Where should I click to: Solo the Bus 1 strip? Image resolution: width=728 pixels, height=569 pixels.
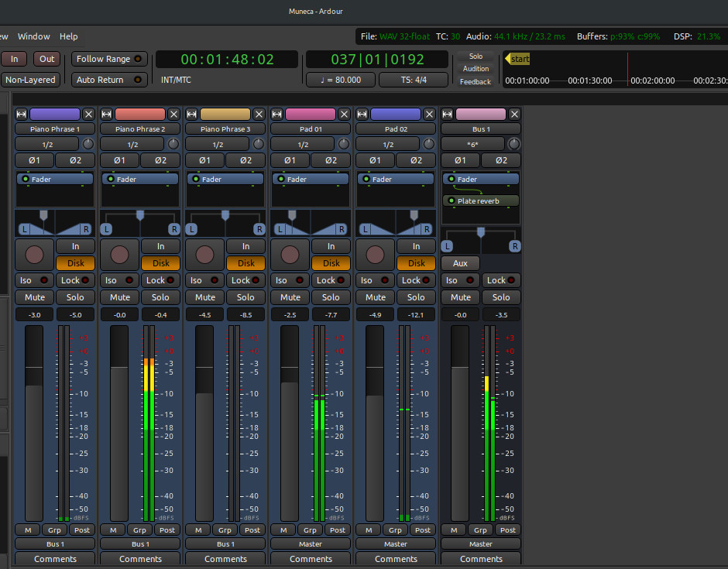point(501,297)
